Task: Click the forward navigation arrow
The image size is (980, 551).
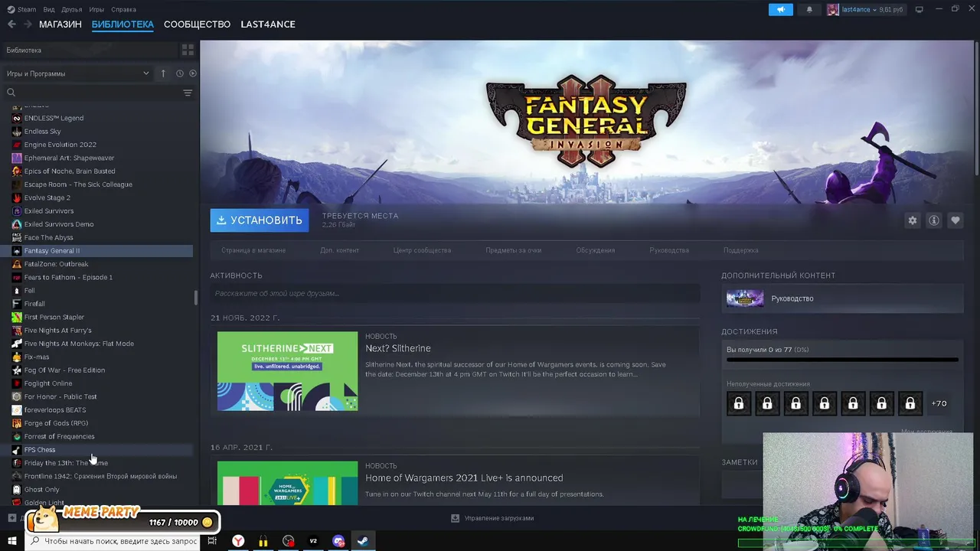Action: pos(28,24)
